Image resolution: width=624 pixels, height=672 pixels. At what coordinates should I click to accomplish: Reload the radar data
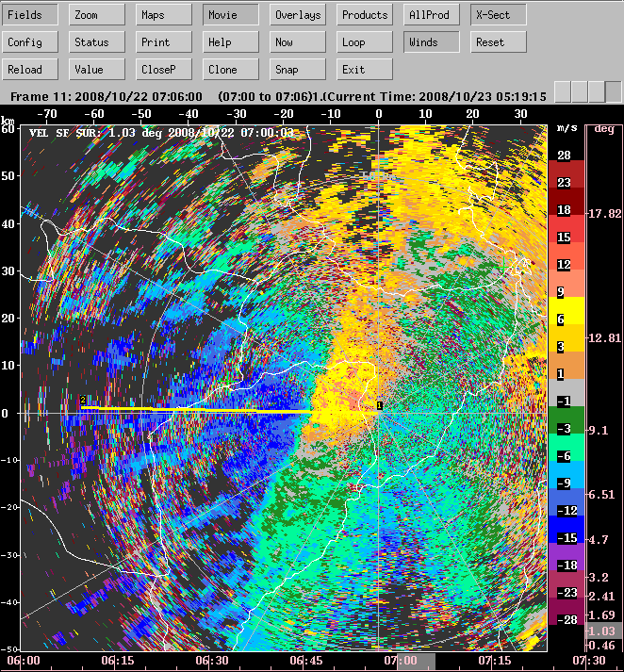click(x=31, y=70)
